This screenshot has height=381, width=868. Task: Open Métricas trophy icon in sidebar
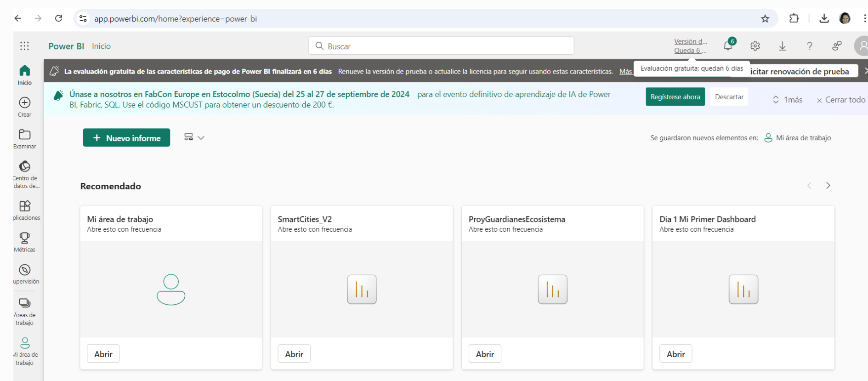pos(25,242)
